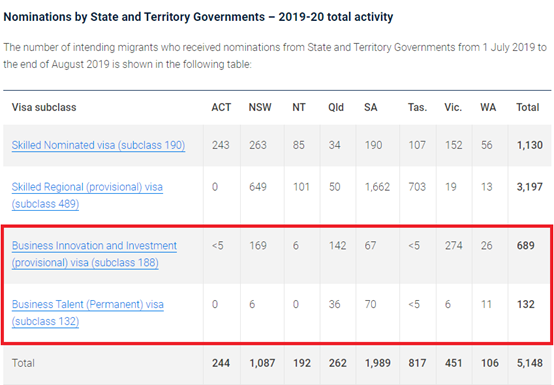Screen dimensions: 554x385
Task: Select the 3,197 total for subclass 489
Action: coord(530,187)
